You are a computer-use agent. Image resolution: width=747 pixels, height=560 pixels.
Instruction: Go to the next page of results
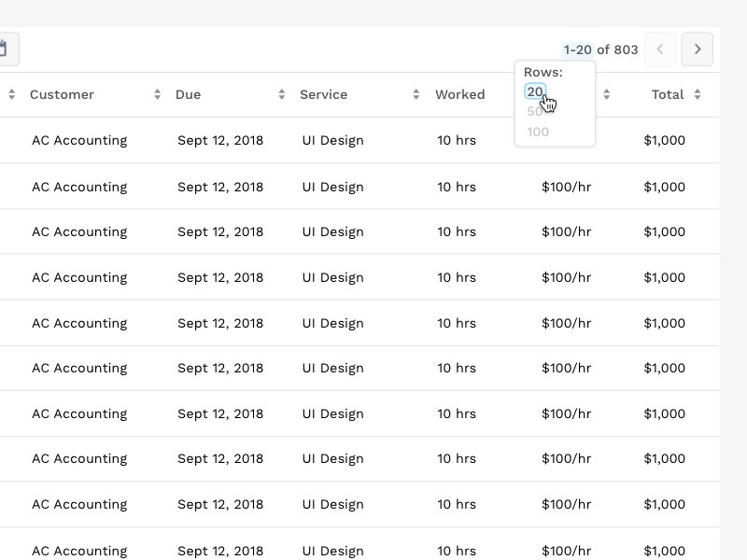click(x=698, y=49)
